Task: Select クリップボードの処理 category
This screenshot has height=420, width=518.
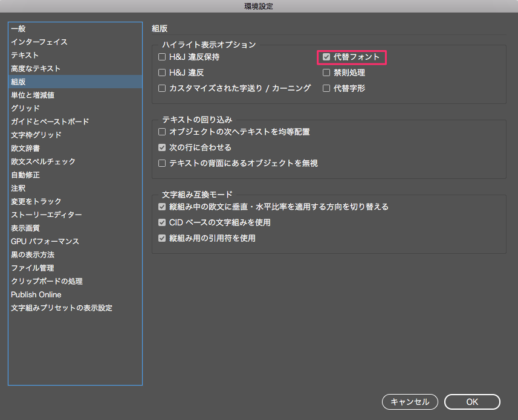Action: click(x=76, y=282)
